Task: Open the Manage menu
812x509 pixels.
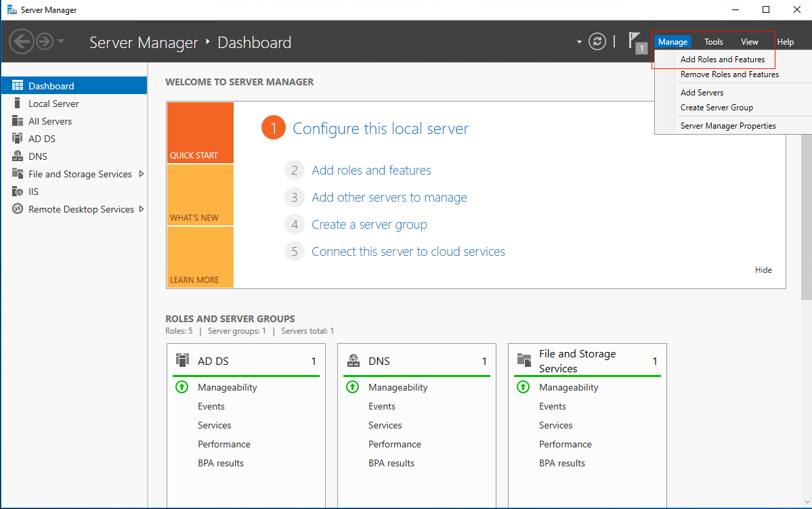Action: coord(672,41)
